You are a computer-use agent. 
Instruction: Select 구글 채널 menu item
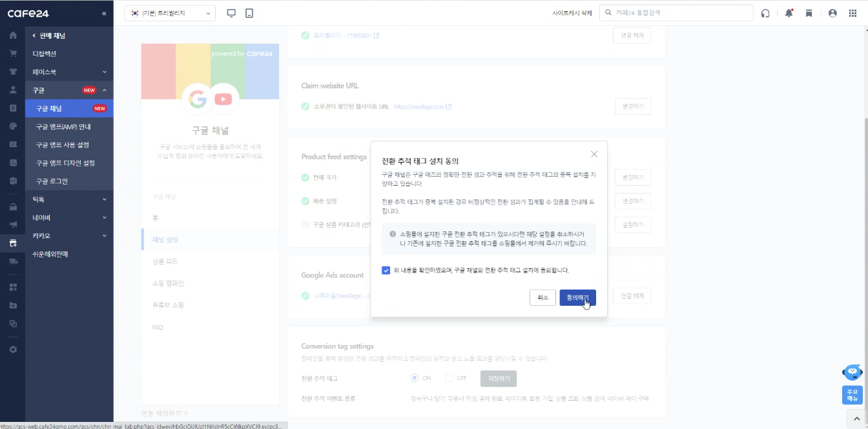(69, 108)
